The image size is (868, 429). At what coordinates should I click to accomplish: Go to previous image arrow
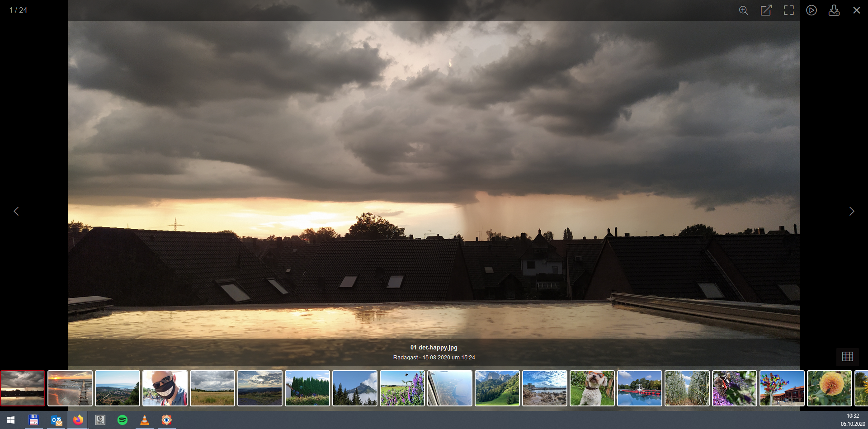pyautogui.click(x=16, y=211)
